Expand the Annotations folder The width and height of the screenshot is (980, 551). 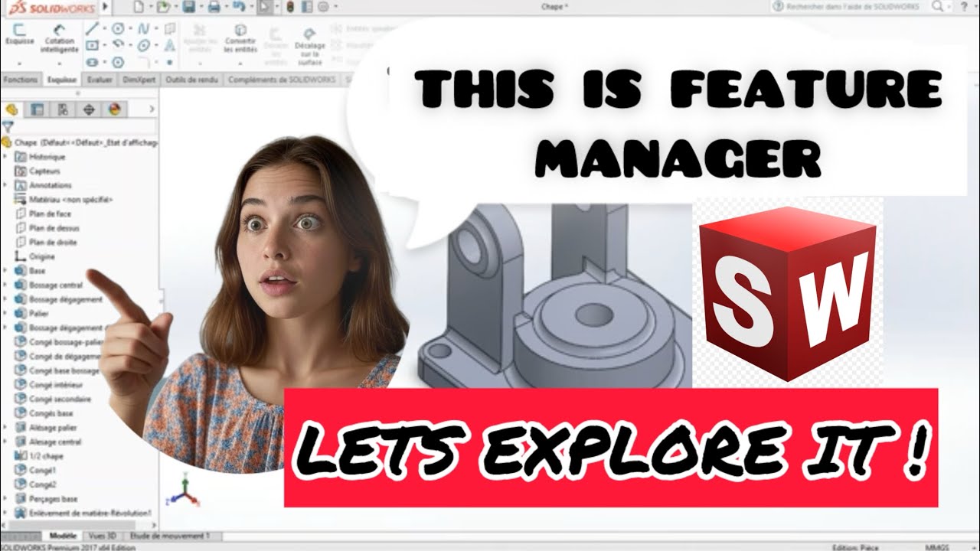click(x=6, y=185)
